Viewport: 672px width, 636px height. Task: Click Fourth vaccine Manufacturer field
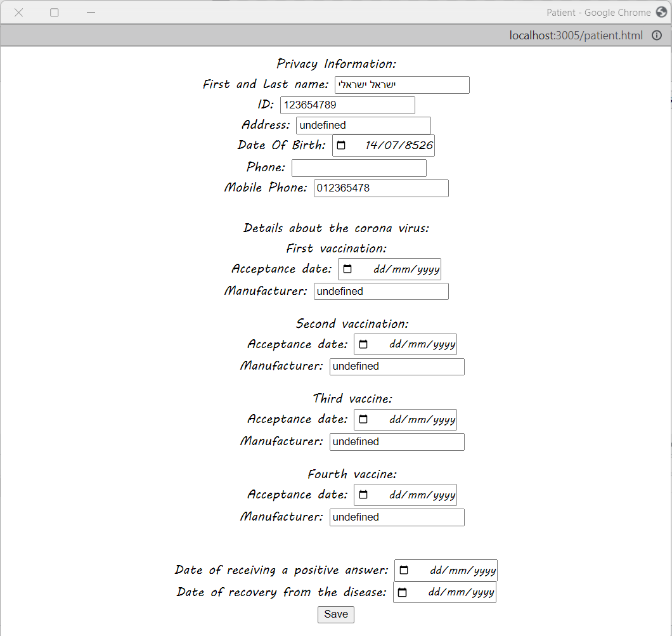(x=397, y=517)
